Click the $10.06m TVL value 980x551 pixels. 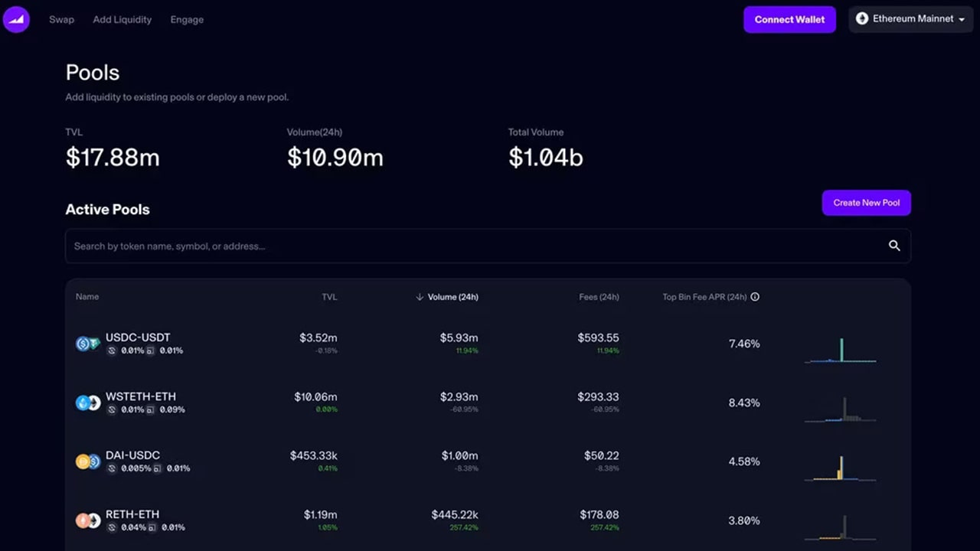315,396
